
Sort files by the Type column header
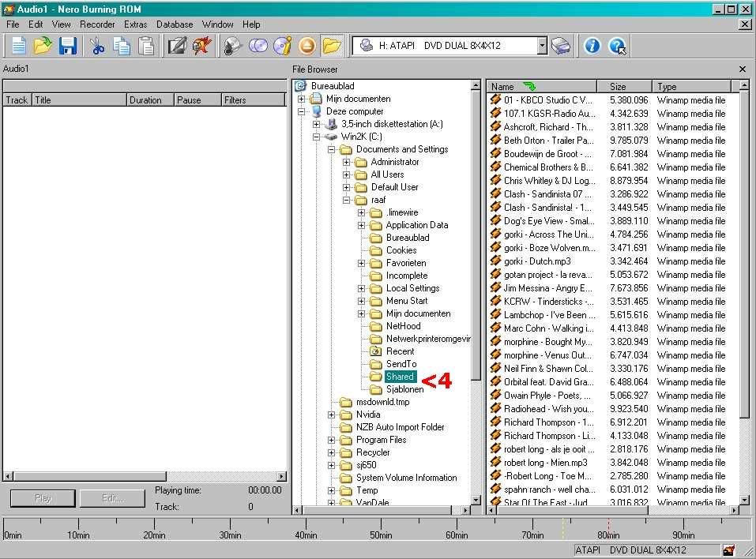click(x=691, y=86)
